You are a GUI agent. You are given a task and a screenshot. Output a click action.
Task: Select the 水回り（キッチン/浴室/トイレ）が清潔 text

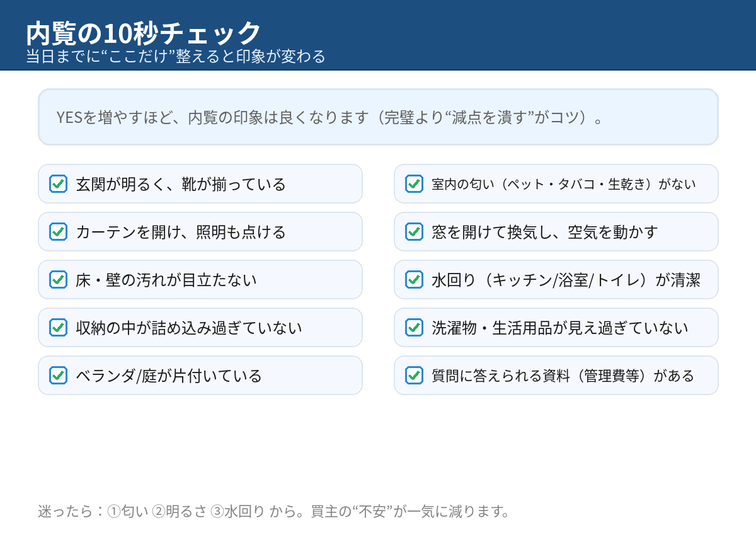point(566,280)
